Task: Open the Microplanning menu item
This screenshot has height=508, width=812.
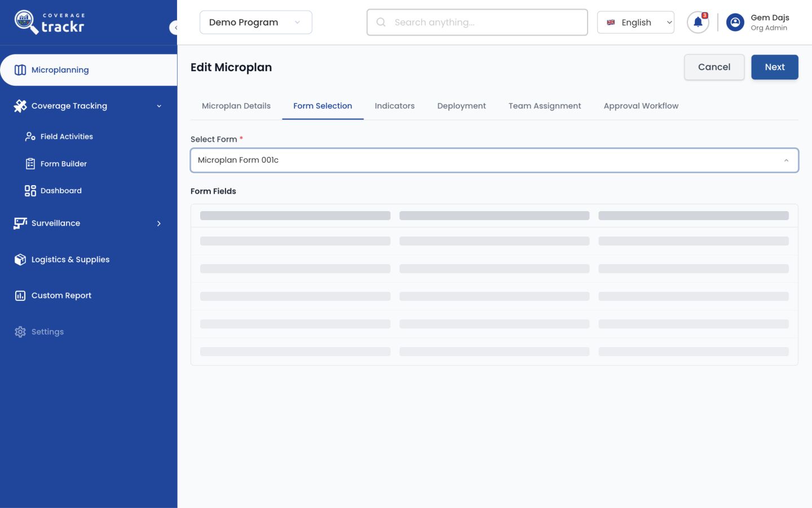Action: point(89,70)
